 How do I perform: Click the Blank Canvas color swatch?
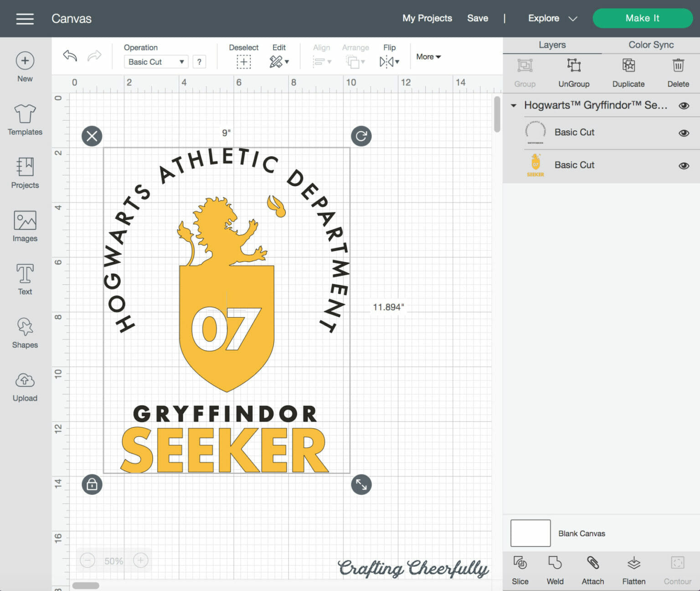530,533
